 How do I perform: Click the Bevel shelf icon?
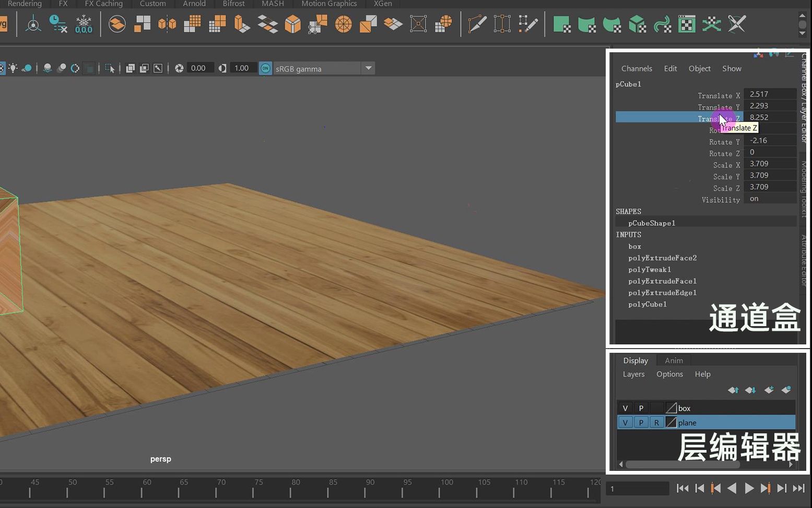click(x=292, y=24)
